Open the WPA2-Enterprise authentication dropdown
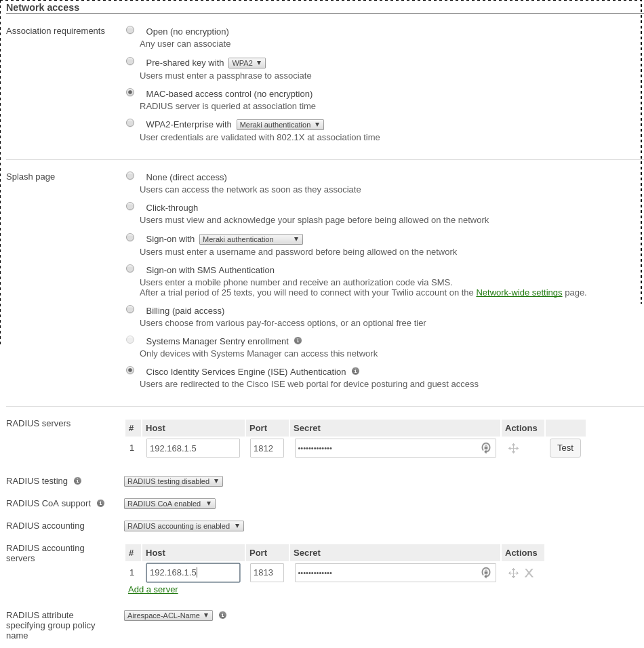 point(279,124)
